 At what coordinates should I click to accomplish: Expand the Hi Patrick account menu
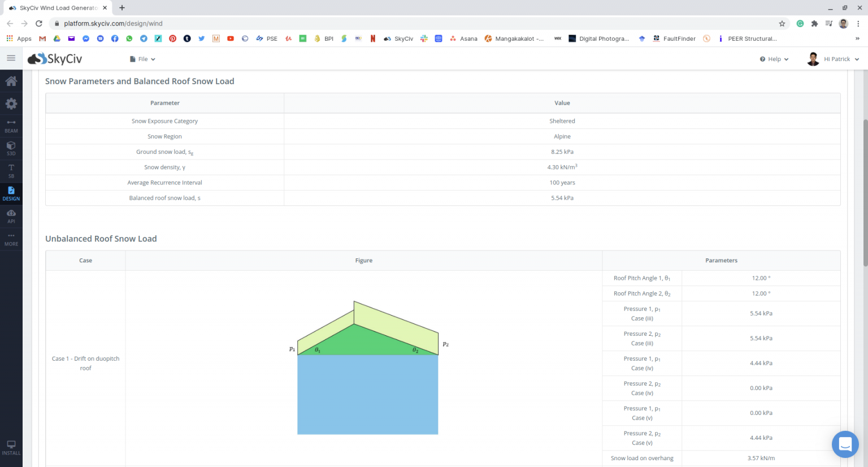click(x=834, y=59)
